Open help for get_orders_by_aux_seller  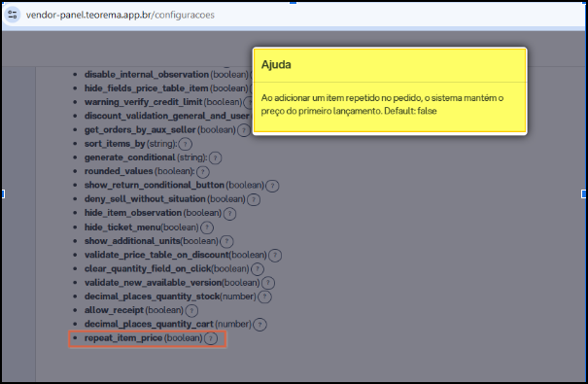click(x=244, y=130)
